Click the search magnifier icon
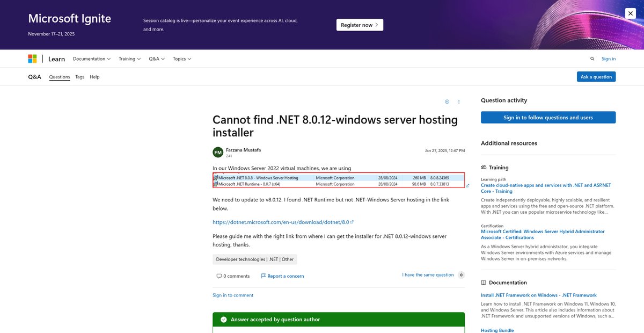The height and width of the screenshot is (333, 644). [592, 59]
